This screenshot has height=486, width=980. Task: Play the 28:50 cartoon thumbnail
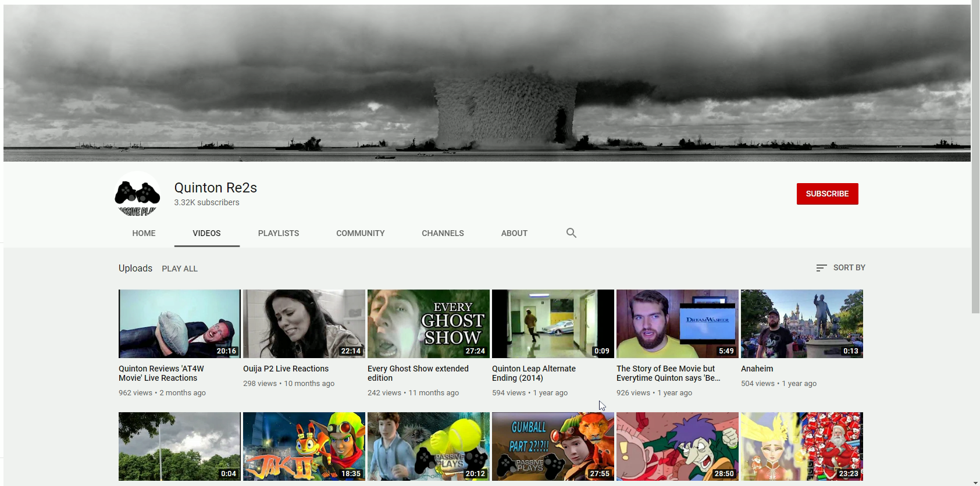pyautogui.click(x=678, y=446)
